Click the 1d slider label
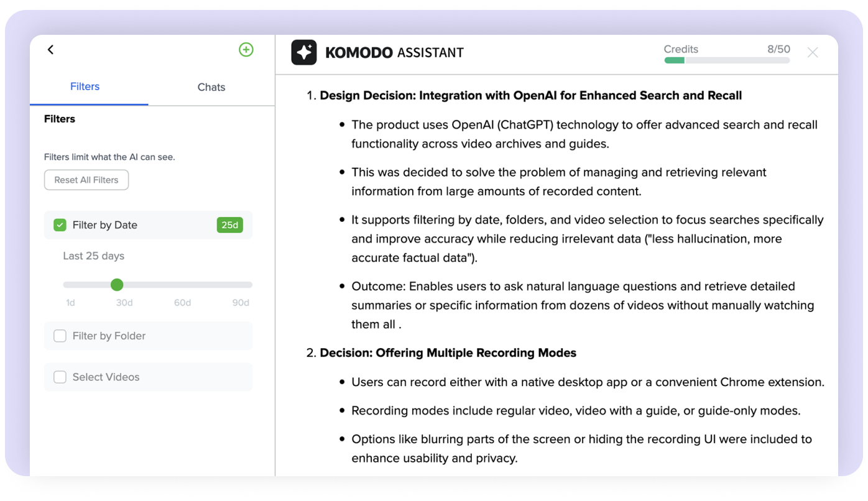Viewport: 868px width, 501px height. pyautogui.click(x=70, y=303)
